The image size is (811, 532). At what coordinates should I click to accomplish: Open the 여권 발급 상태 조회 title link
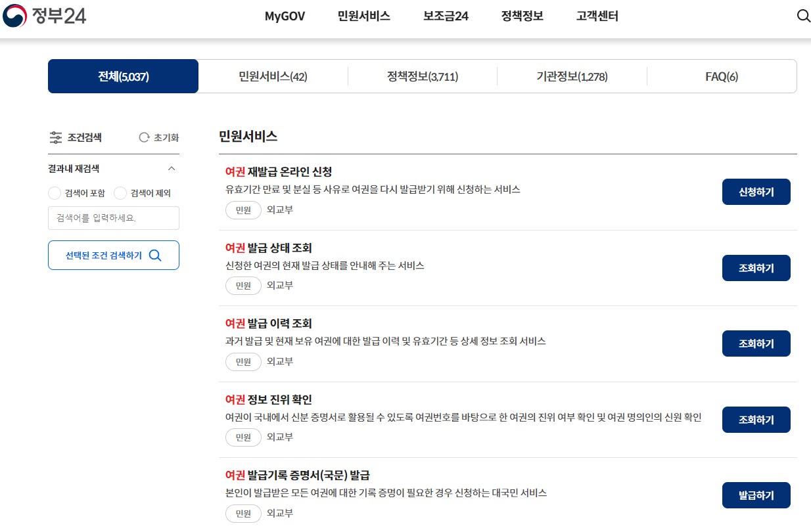click(269, 248)
